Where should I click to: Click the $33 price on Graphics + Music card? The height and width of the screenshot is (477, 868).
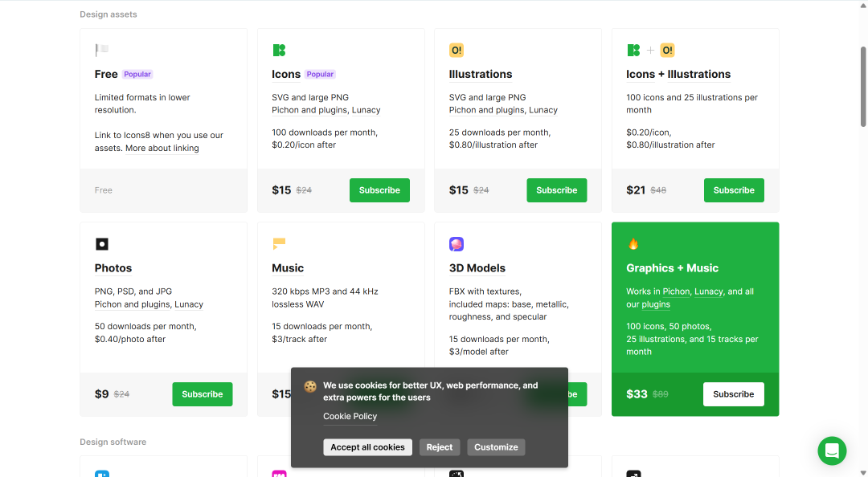coord(637,394)
